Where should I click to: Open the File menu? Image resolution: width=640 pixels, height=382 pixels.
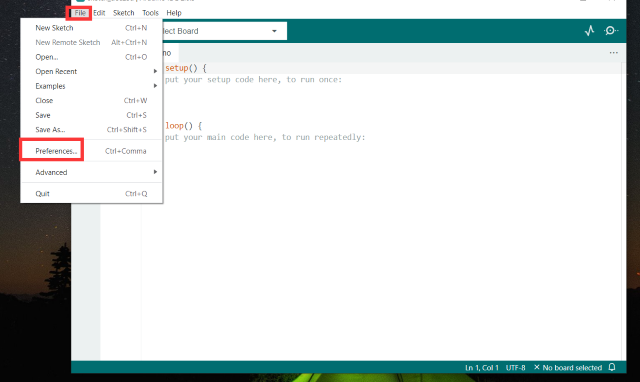pyautogui.click(x=80, y=13)
